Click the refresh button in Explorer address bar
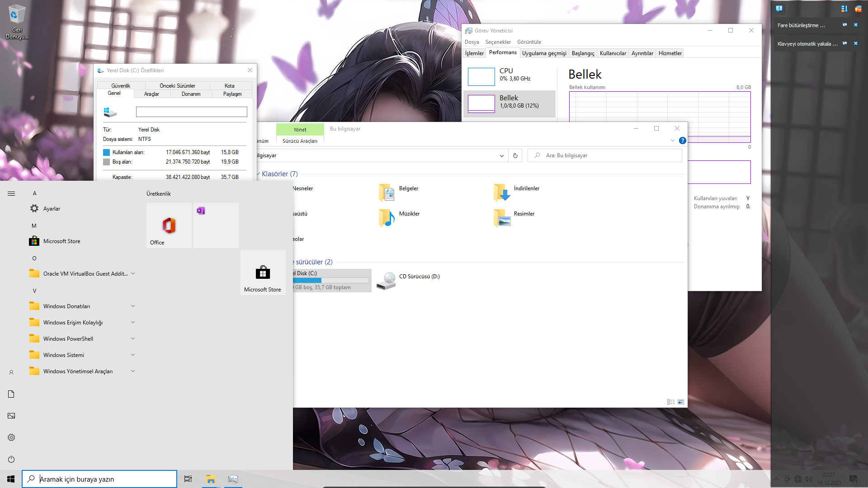The width and height of the screenshot is (868, 488). coord(515,155)
